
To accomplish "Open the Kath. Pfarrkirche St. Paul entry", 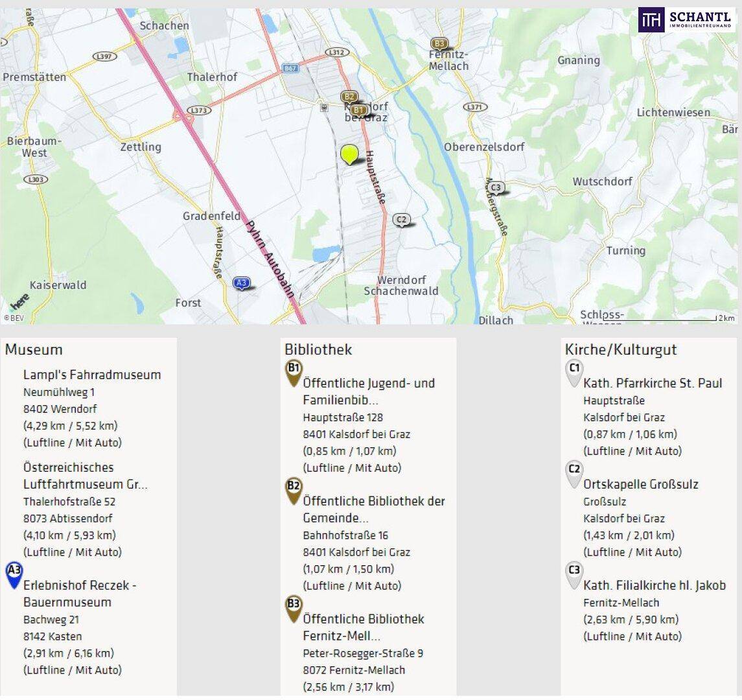I will click(x=652, y=383).
